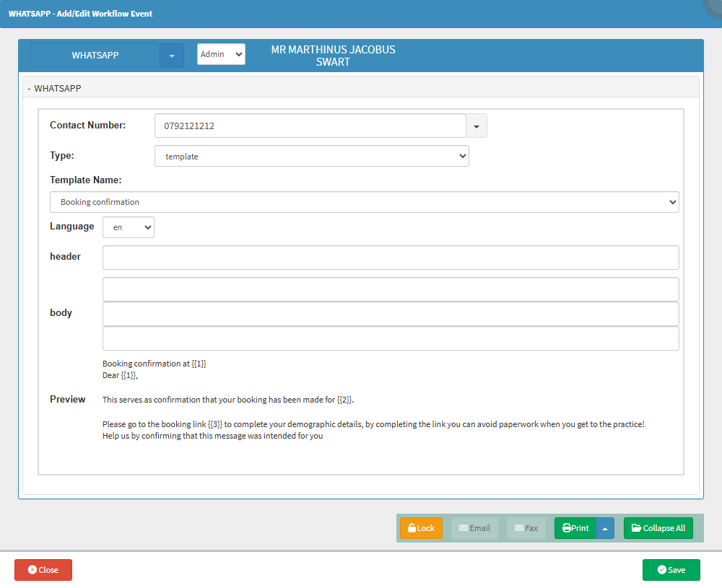Open the Admin role dropdown

[221, 54]
